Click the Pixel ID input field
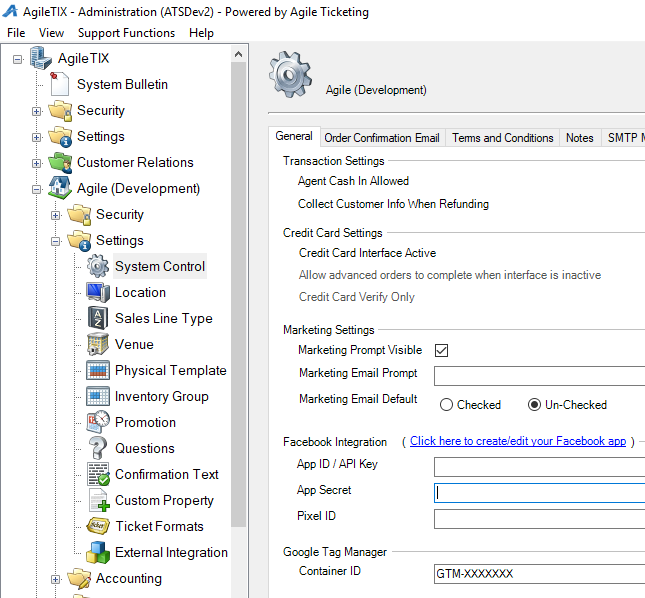The image size is (645, 598). tap(539, 519)
